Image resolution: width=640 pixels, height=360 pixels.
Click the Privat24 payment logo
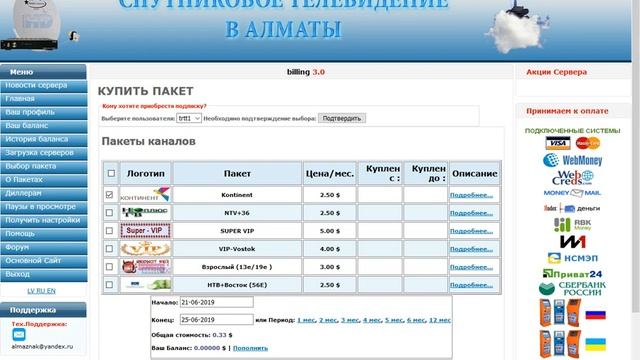[572, 273]
